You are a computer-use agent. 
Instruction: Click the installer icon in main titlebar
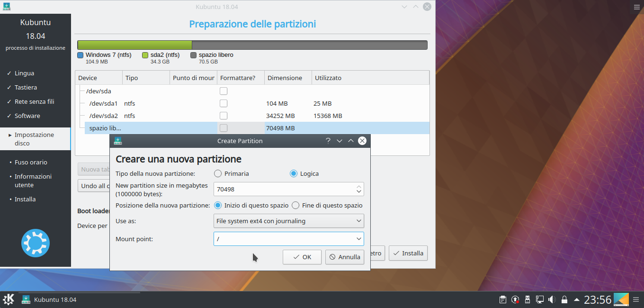point(7,7)
